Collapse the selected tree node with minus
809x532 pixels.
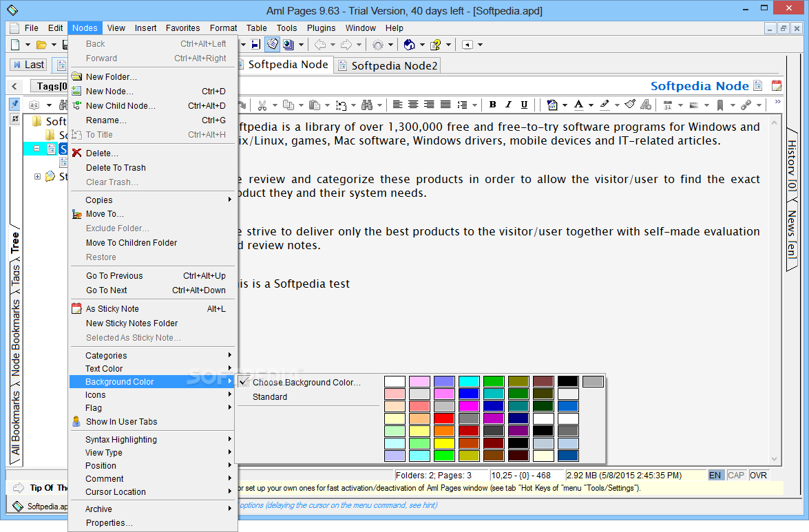(x=36, y=149)
